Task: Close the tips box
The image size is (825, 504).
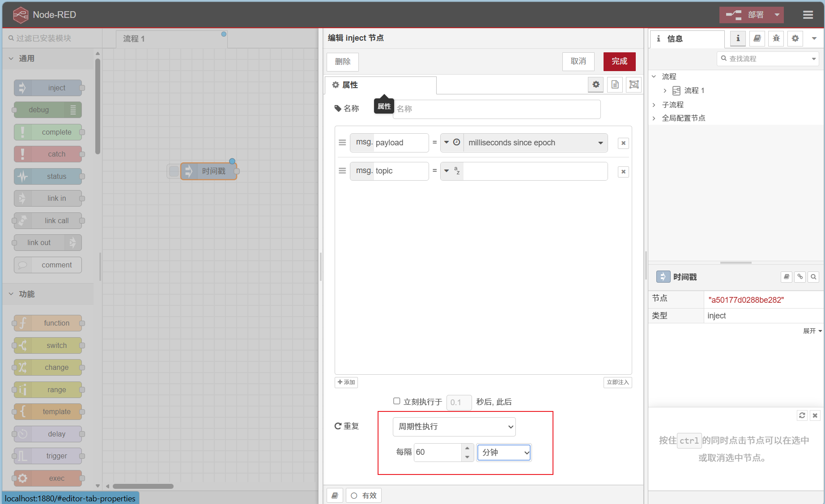Action: point(815,415)
